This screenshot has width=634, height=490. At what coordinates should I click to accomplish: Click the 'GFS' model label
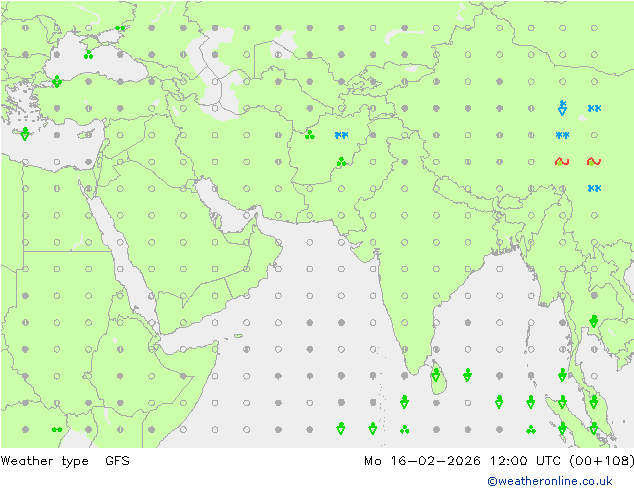117,461
